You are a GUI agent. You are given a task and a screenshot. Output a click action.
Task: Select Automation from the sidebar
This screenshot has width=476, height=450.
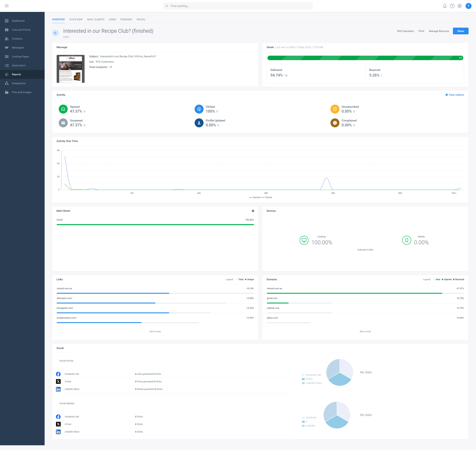(x=18, y=65)
